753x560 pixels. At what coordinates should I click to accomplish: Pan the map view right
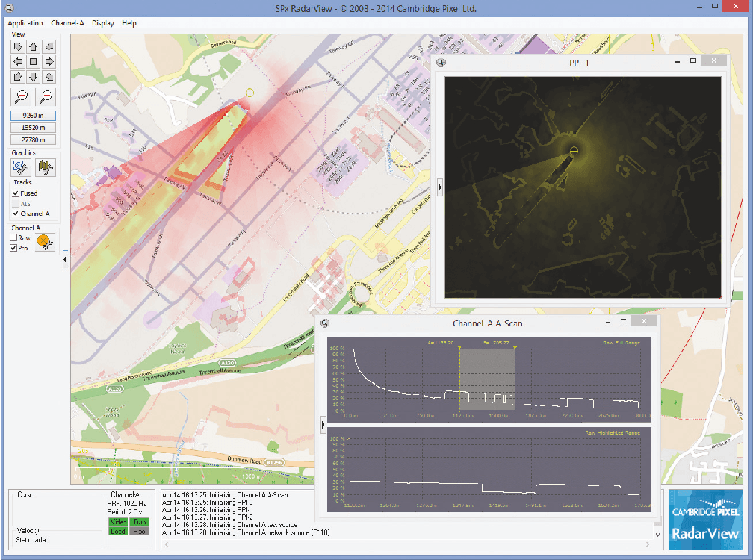49,61
